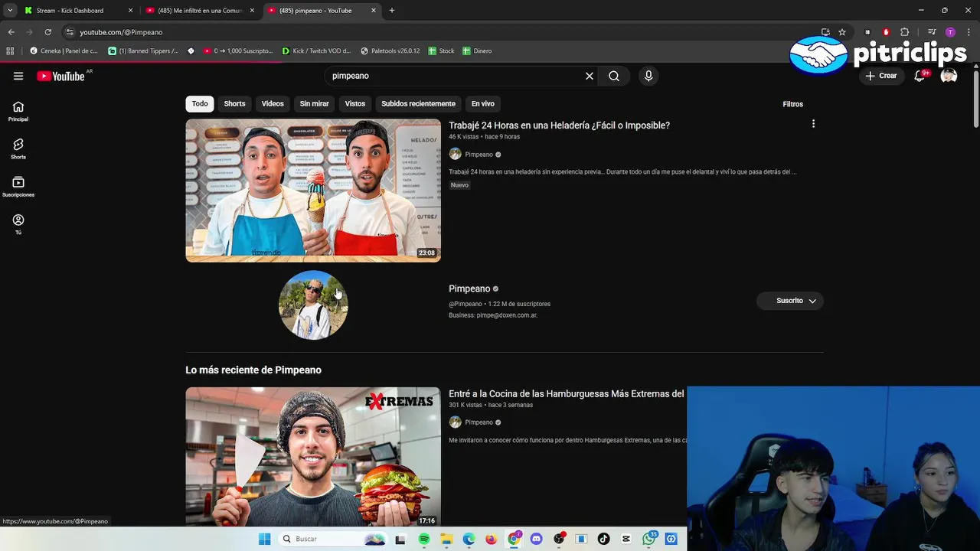
Task: Open Chrome three-dot menu
Action: click(968, 32)
